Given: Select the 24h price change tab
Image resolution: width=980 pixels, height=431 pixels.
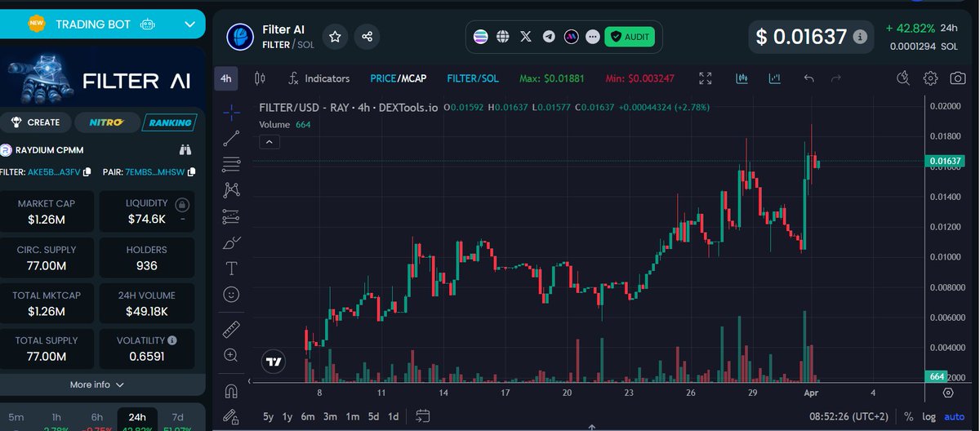Looking at the screenshot, I should point(137,417).
